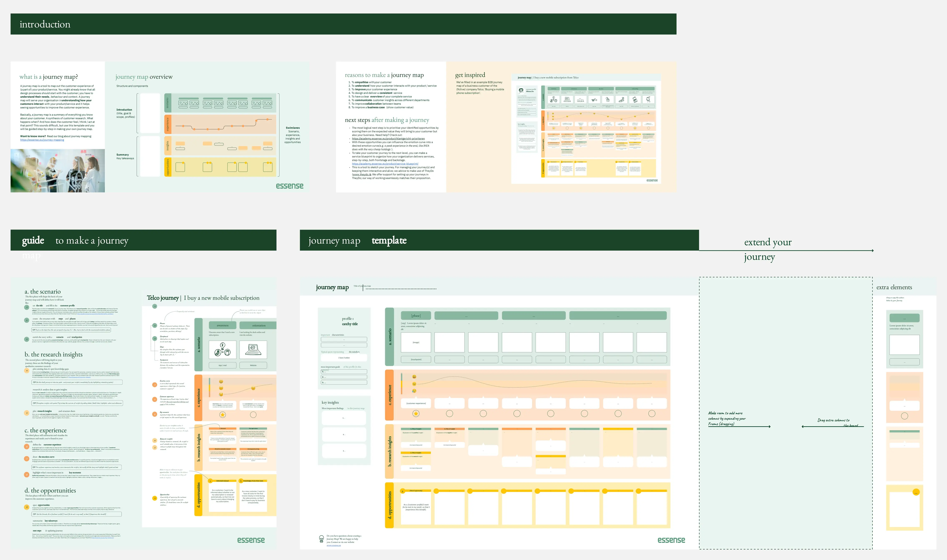Select the yellow star key-moment marker in template

416,414
